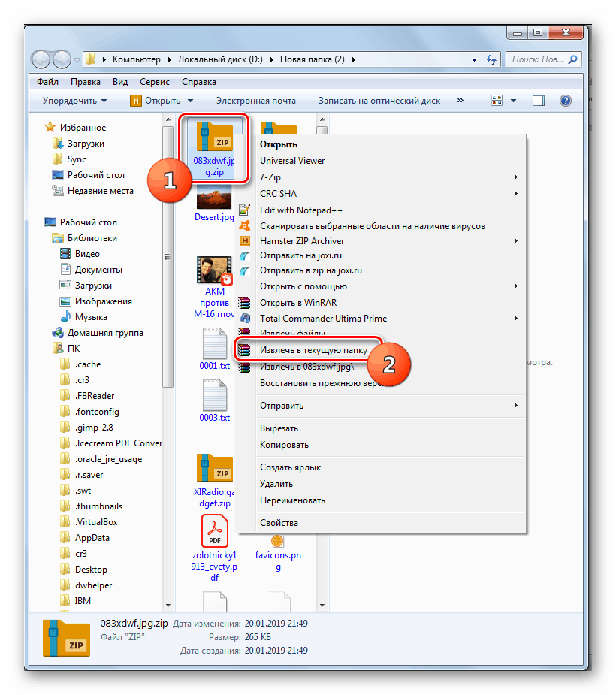616x695 pixels.
Task: Click Записать на оптический диск button
Action: [379, 101]
